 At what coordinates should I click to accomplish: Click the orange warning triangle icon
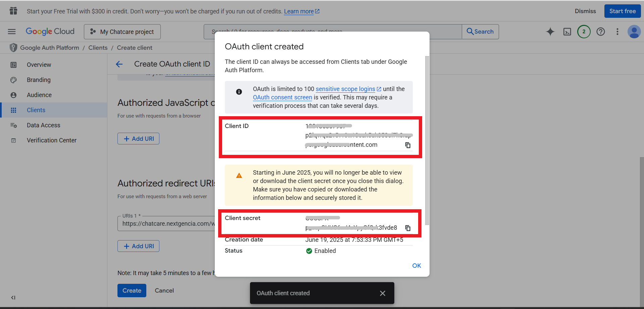(x=239, y=176)
